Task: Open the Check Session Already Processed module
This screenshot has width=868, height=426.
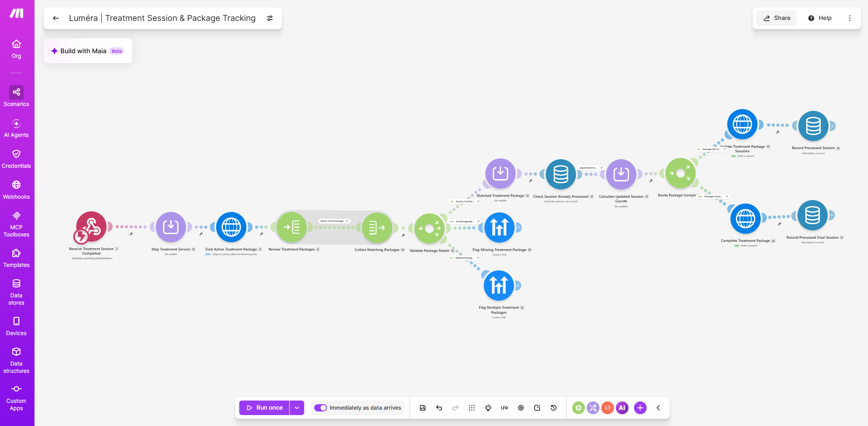Action: (561, 174)
